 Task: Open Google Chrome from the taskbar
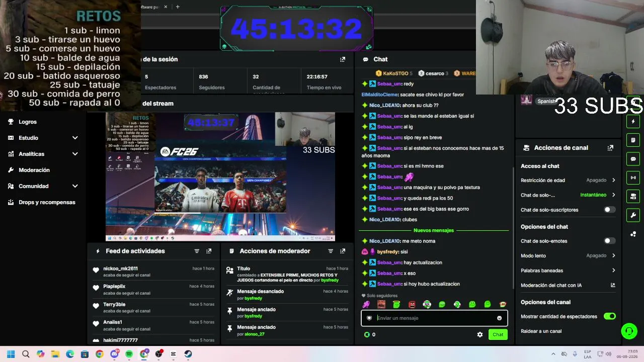point(99,354)
